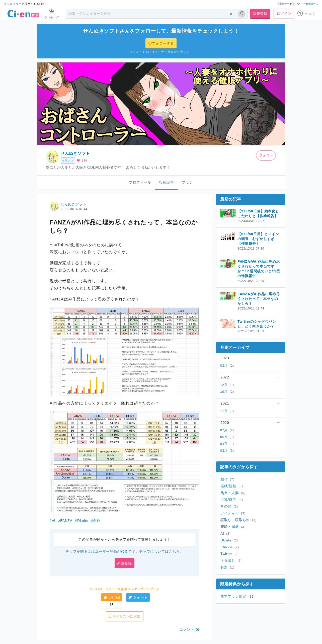Screen dimensions: 322x644
Task: Click the yellow フォローする button in banner
Action: pyautogui.click(x=161, y=43)
